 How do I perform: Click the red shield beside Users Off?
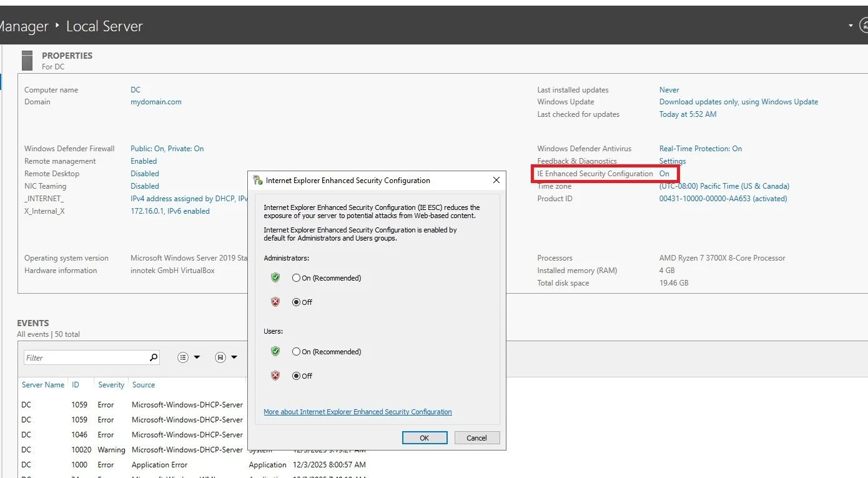[x=275, y=376]
